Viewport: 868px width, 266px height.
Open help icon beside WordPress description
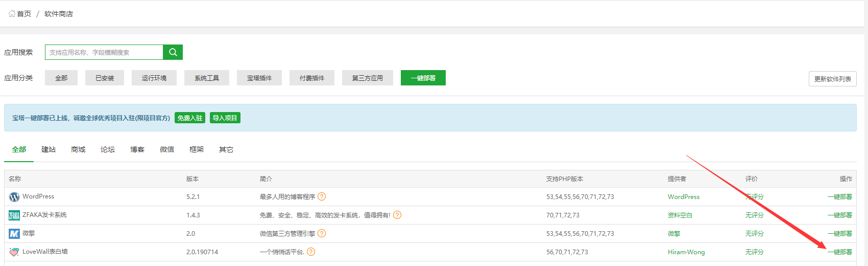(322, 196)
